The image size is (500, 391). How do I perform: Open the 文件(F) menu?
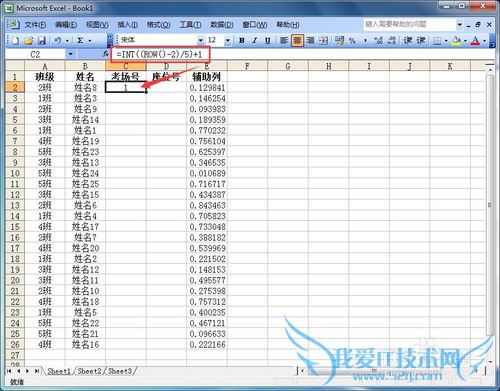(35, 25)
